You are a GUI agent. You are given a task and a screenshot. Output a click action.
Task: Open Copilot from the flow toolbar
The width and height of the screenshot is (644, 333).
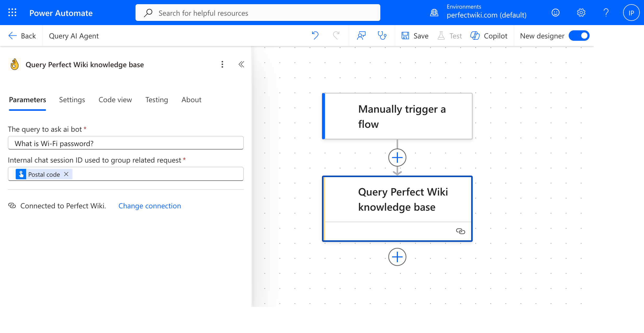pyautogui.click(x=489, y=36)
